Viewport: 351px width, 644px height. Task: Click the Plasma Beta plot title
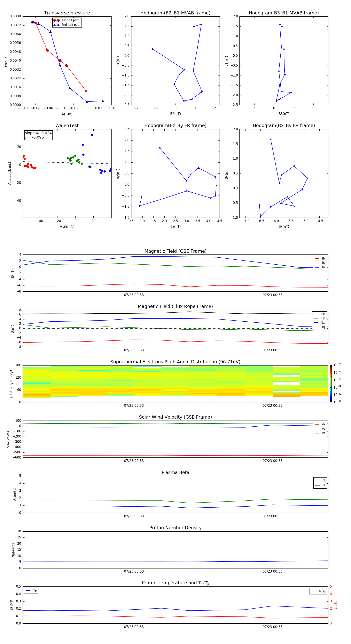[x=175, y=472]
